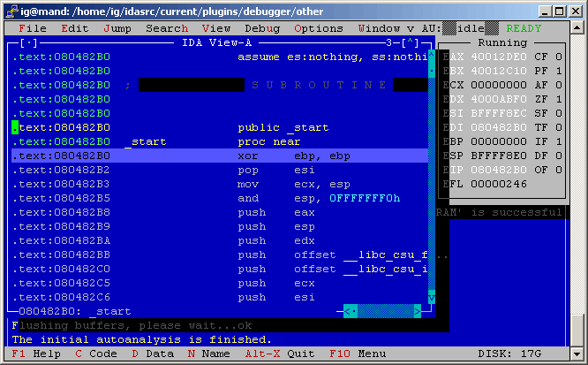This screenshot has width=588, height=365.
Task: Click the '_start' label before 'proc near'
Action: 146,142
